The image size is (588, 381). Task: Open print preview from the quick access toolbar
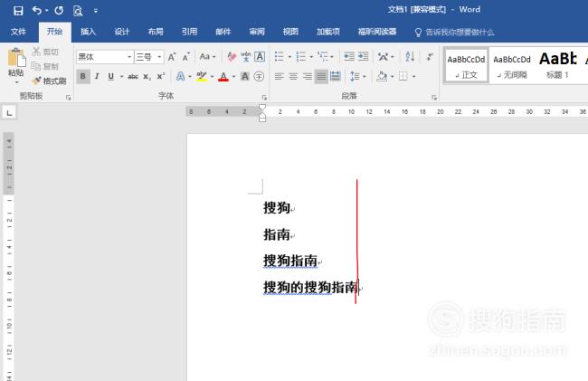[x=78, y=11]
